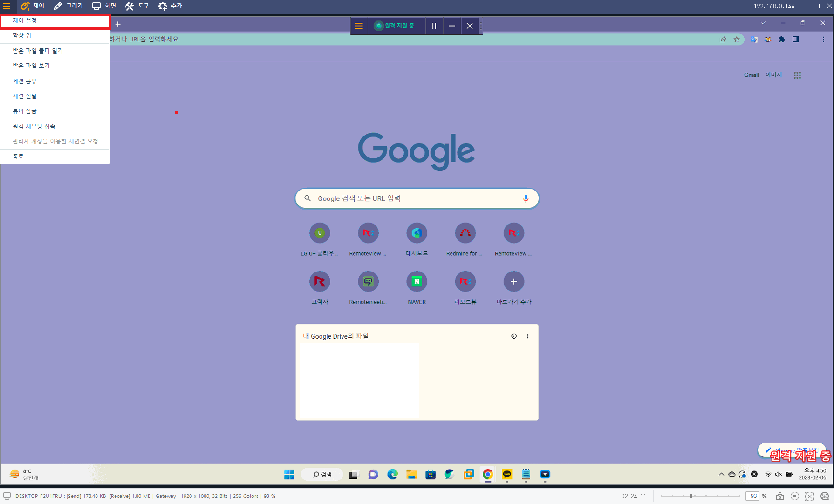Open the 도구 (Tools) menu
Screen dimensions: 834x504
[137, 6]
